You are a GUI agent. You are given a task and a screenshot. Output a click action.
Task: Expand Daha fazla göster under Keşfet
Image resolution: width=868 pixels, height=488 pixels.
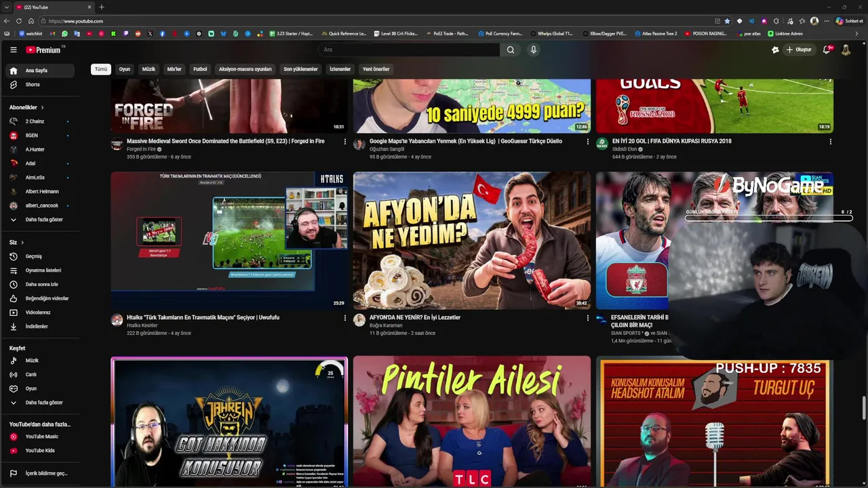(x=41, y=403)
